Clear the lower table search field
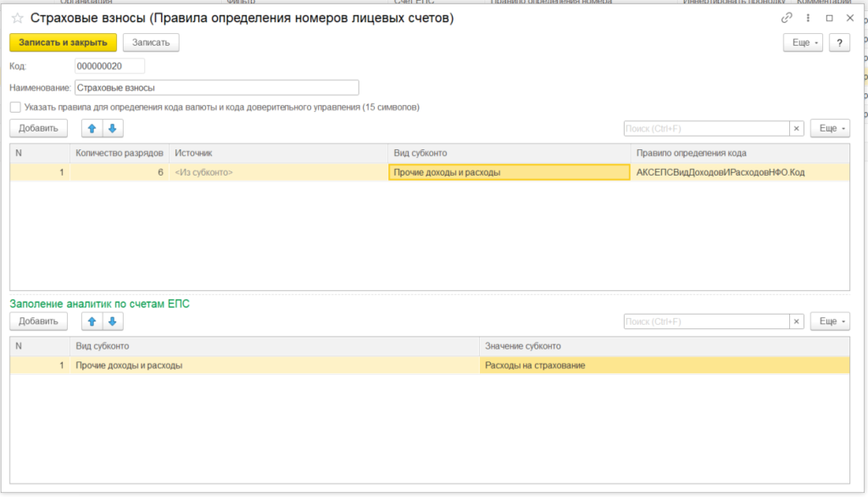 797,321
